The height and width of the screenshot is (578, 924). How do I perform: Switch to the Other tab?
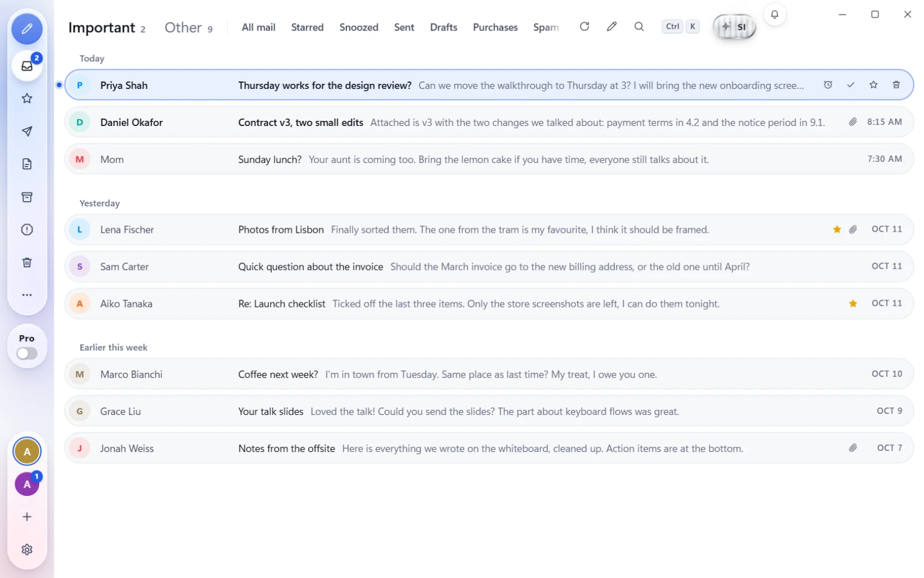[x=188, y=28]
